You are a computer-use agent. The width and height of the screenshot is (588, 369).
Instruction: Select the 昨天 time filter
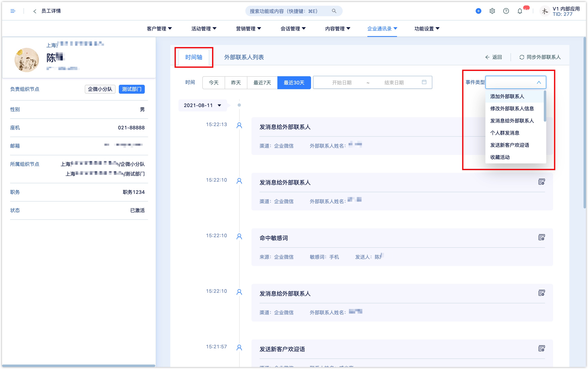[236, 83]
